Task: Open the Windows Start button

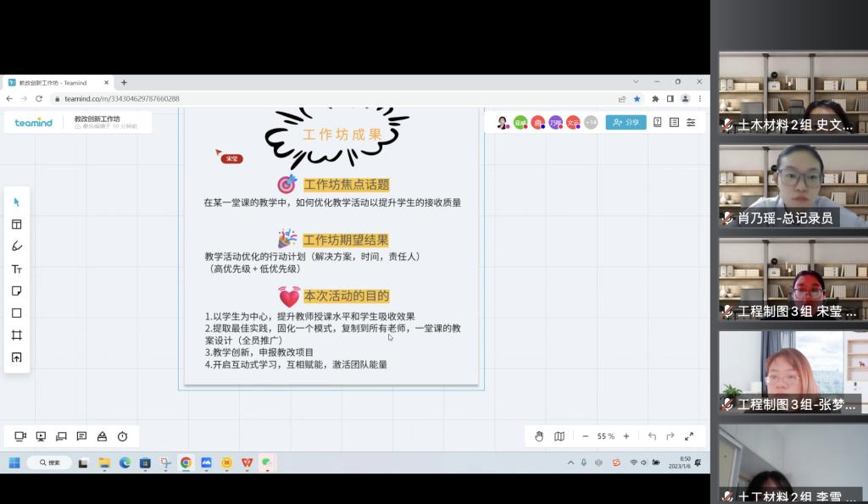Action: [15, 462]
